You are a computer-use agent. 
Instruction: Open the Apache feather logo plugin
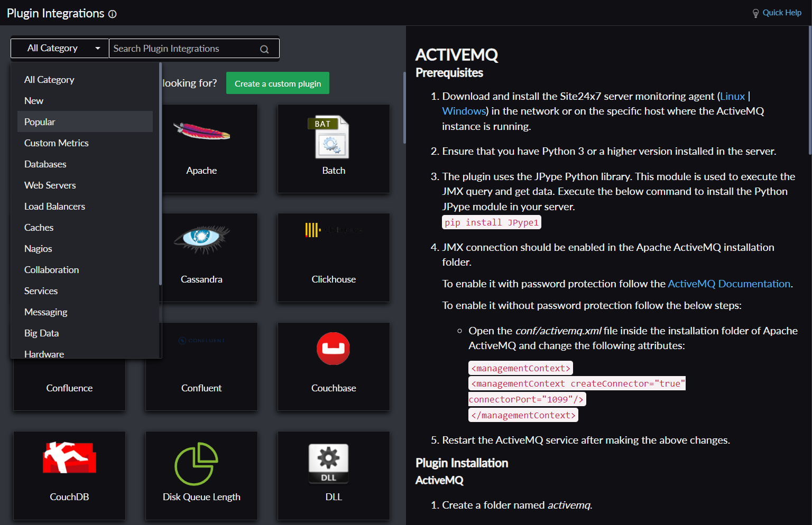point(201,131)
